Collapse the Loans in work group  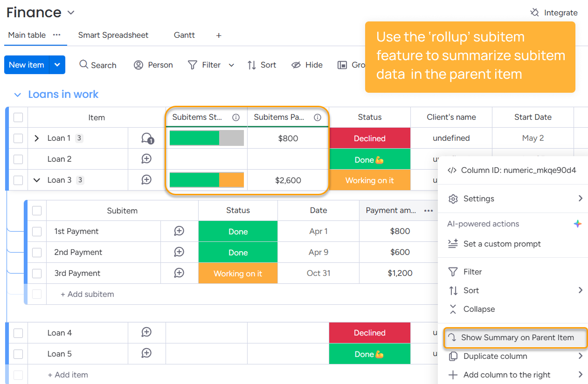(18, 95)
